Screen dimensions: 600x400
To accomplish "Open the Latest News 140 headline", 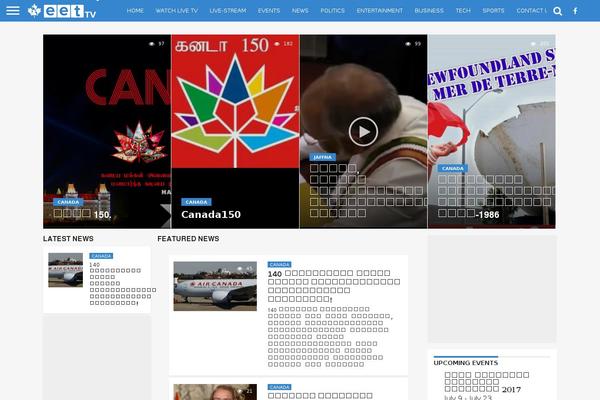I will (x=122, y=284).
